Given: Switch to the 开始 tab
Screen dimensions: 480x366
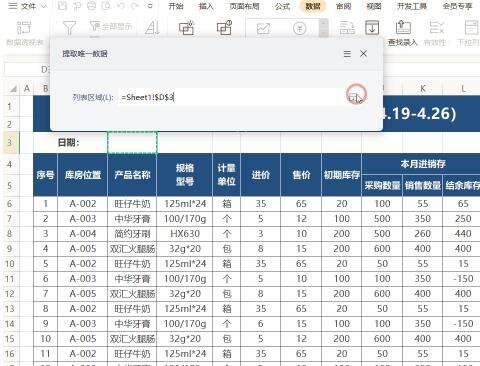Looking at the screenshot, I should (x=176, y=6).
